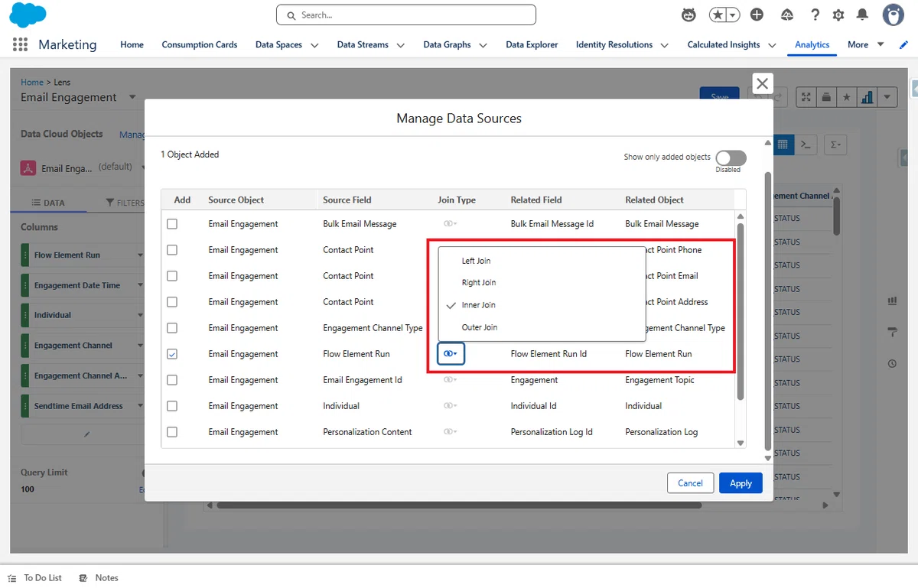
Task: Click the join type icon in Personalization Content row
Action: (450, 432)
